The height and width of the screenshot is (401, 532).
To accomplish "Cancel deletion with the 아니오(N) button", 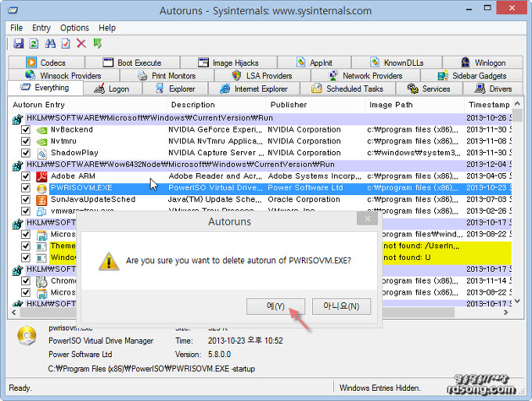I will tap(341, 306).
